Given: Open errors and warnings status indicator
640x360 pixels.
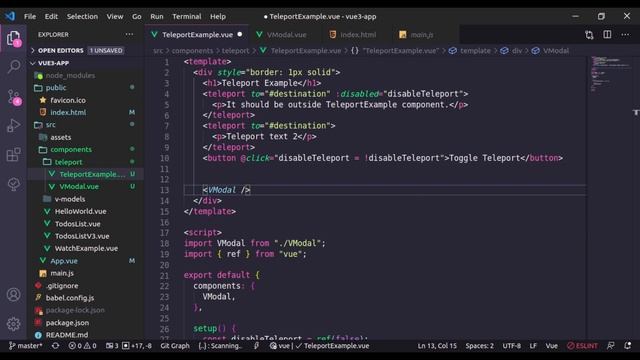Looking at the screenshot, I should [82, 346].
